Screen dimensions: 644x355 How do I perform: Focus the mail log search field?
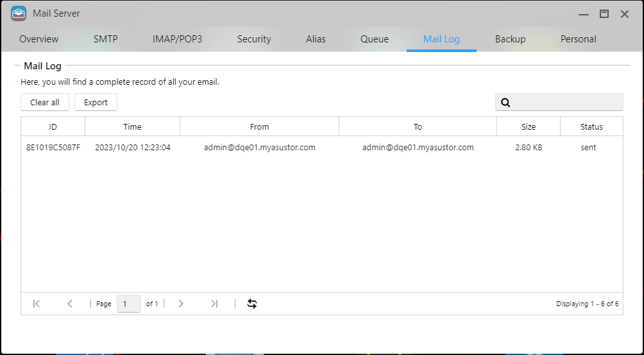[559, 102]
